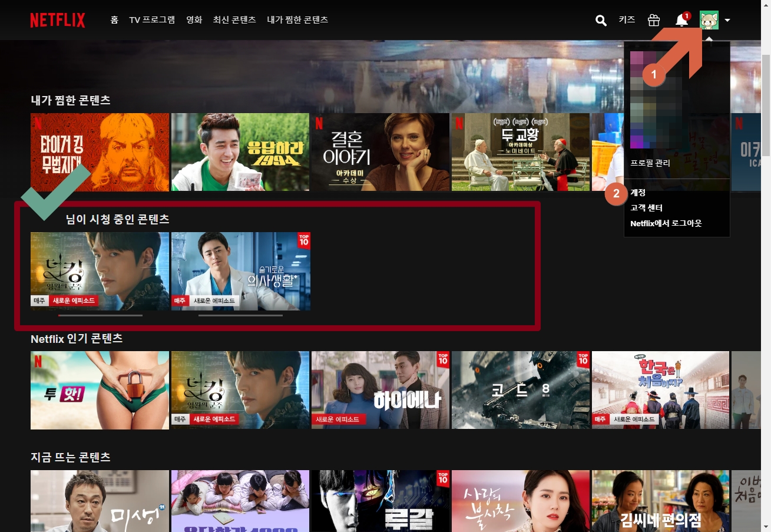Click Netflix에서 로그아웃
The image size is (771, 532).
666,223
